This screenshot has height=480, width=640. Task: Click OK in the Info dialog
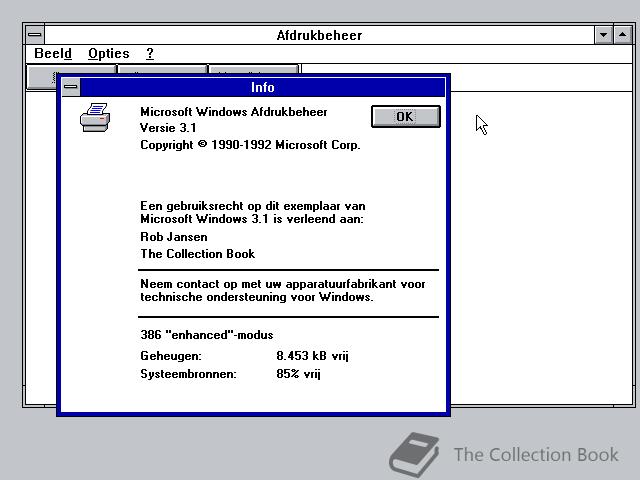click(x=406, y=117)
